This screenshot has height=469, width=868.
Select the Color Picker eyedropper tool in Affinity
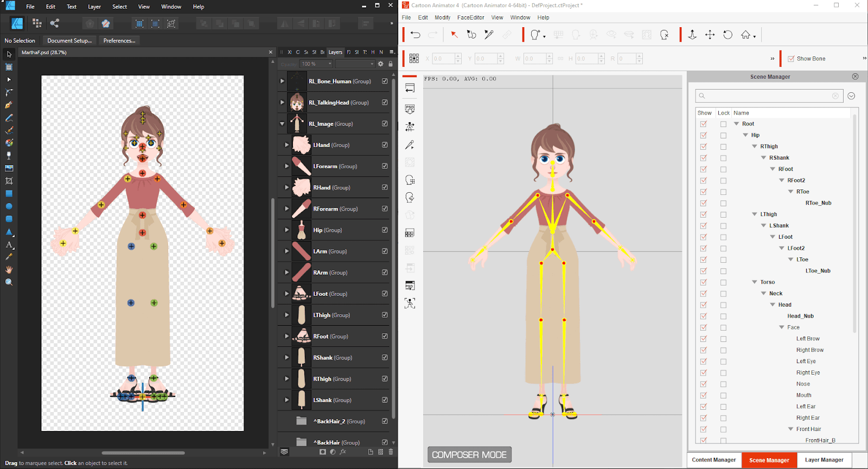pyautogui.click(x=9, y=257)
